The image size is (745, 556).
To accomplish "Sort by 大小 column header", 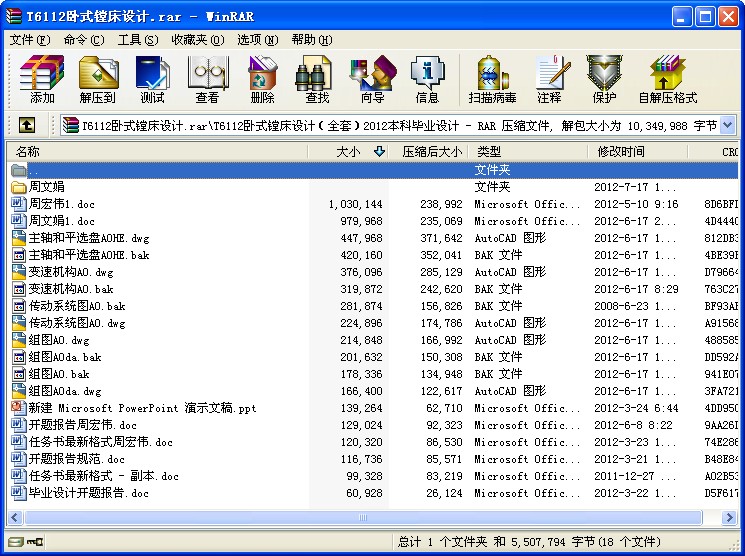I will coord(348,152).
